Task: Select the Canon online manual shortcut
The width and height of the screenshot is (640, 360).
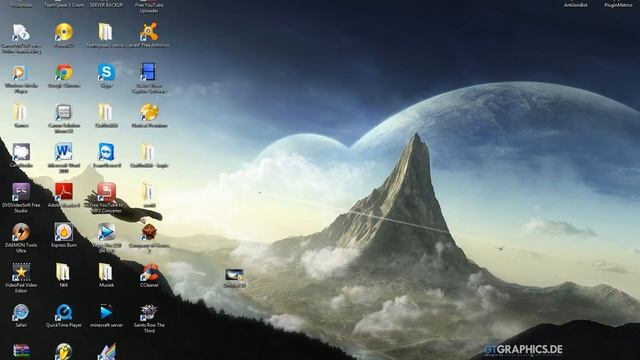Action: 21,33
